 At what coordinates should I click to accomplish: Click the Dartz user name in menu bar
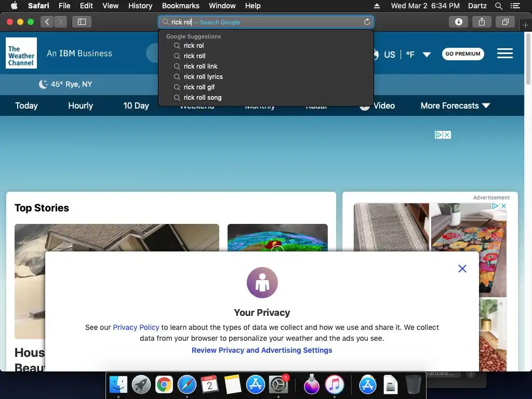(x=477, y=6)
